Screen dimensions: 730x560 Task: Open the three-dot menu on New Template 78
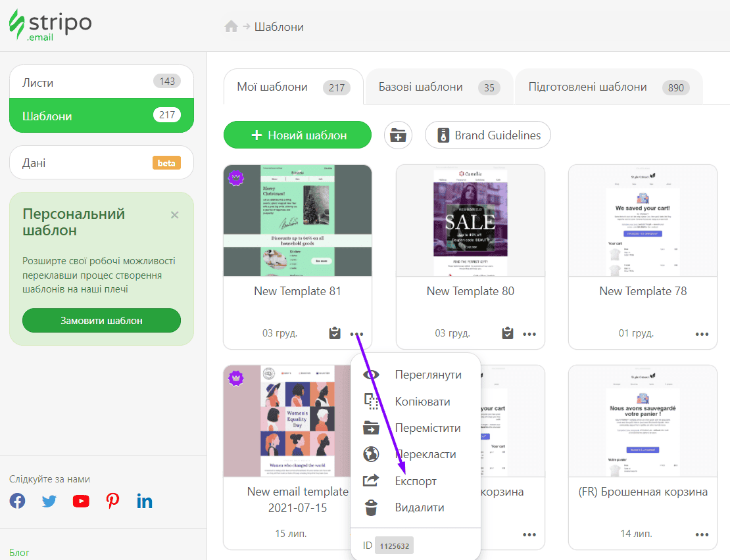tap(702, 334)
